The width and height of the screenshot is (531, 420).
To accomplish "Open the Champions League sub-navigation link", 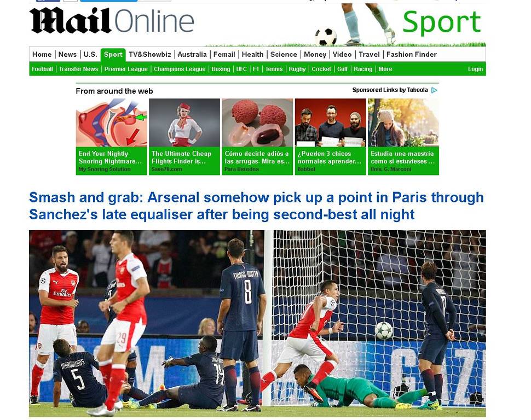I will pos(180,69).
